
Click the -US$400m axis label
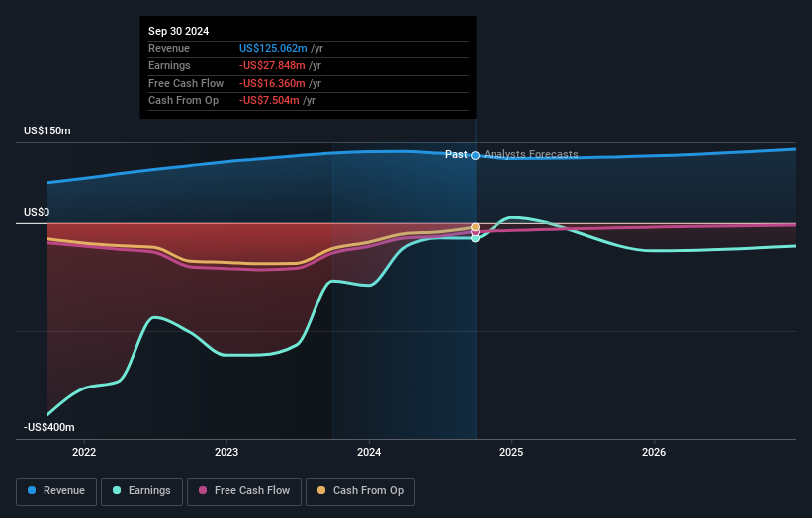click(x=48, y=427)
